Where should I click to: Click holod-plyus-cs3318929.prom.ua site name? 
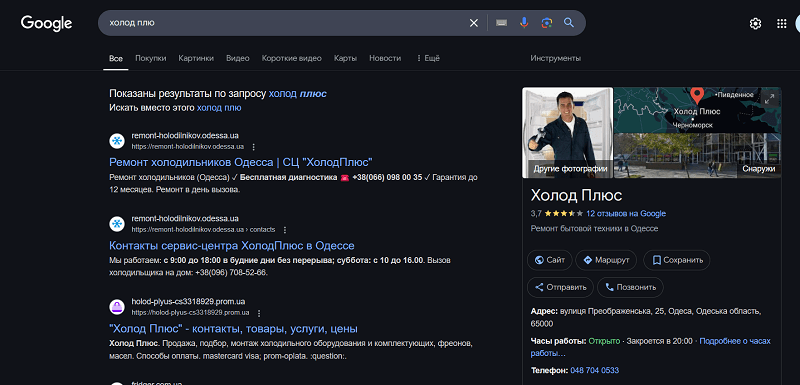tap(188, 302)
